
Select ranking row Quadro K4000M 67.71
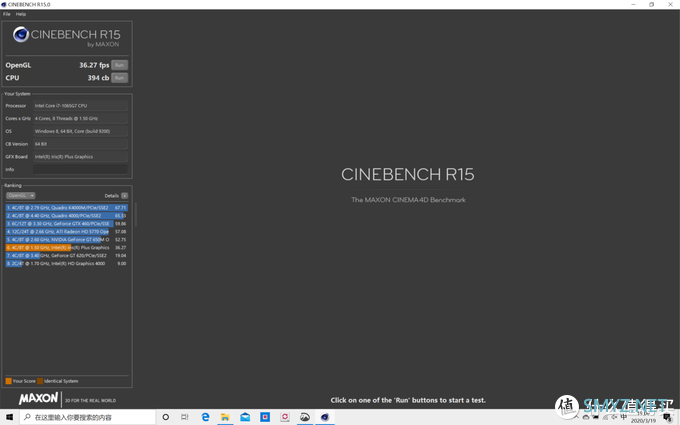click(66, 208)
